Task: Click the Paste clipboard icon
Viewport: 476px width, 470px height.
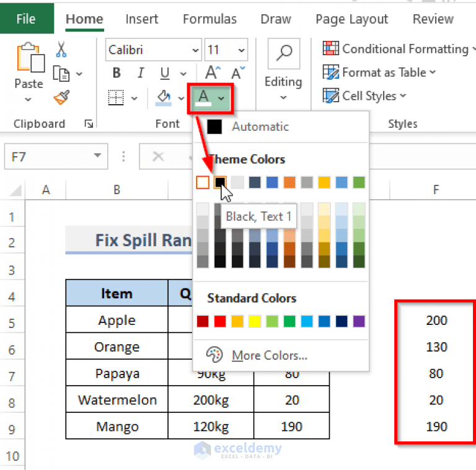Action: (30, 58)
